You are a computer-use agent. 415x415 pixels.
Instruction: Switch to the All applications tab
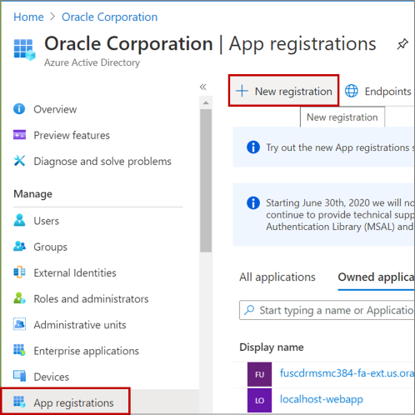(277, 277)
